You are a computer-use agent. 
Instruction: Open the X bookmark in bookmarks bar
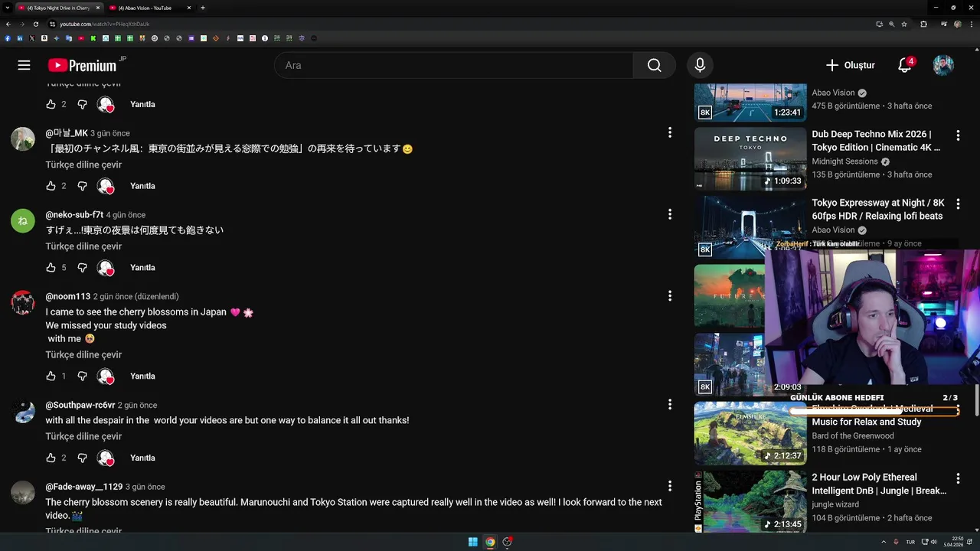(32, 38)
